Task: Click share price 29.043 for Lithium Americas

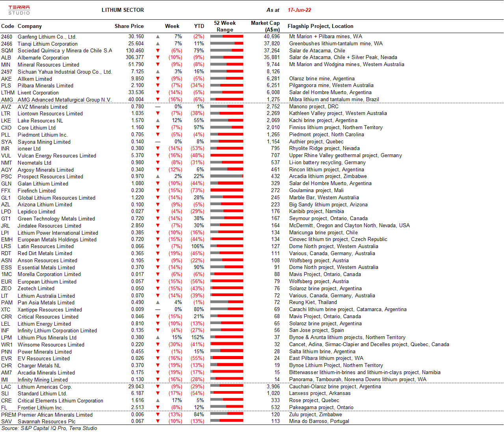Action: [x=136, y=387]
